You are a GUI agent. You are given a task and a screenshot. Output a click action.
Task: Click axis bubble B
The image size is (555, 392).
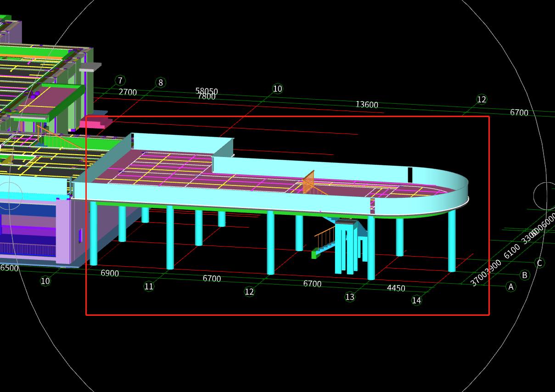[524, 275]
